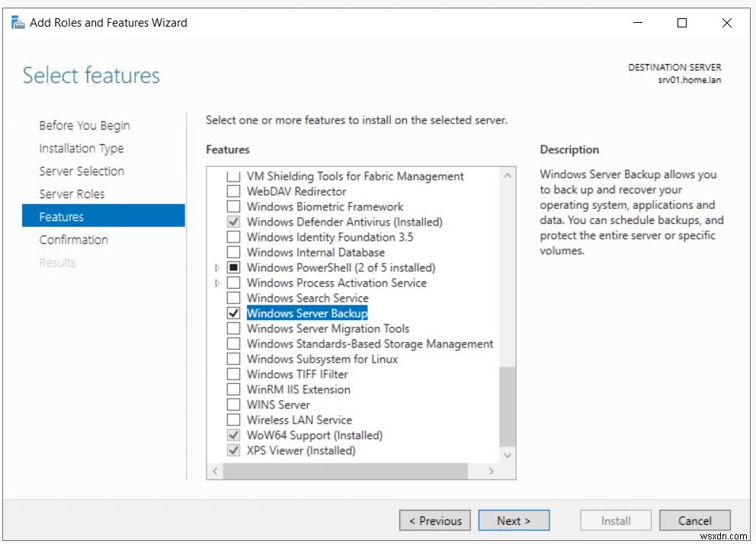Image resolution: width=756 pixels, height=544 pixels.
Task: Go to the Installation Type step
Action: pos(81,148)
